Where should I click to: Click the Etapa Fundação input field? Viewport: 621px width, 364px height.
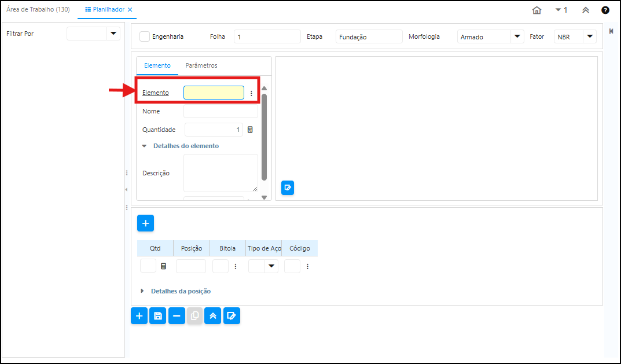click(369, 37)
